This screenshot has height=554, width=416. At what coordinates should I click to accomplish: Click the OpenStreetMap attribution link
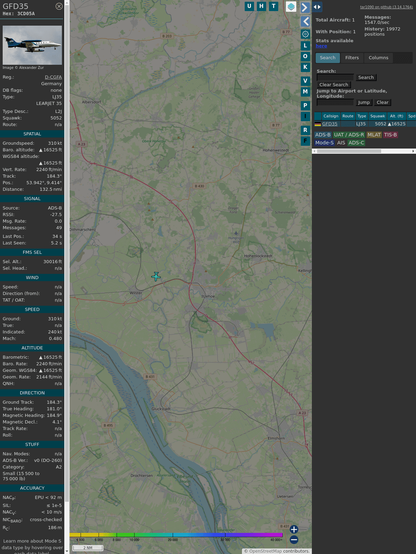tap(265, 551)
